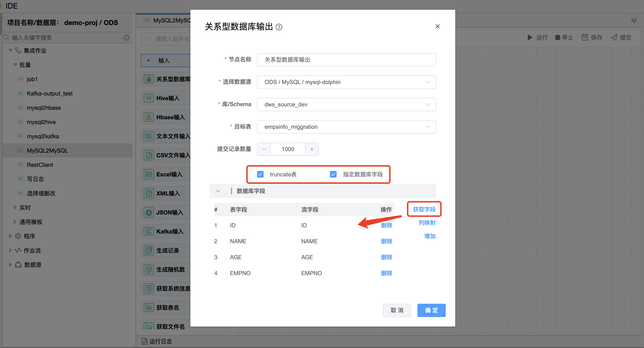644x348 pixels.
Task: Delete the NAME field row
Action: 386,241
